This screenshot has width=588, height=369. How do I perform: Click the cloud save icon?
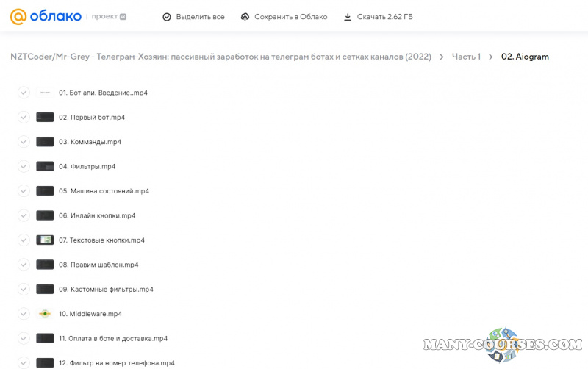(245, 17)
